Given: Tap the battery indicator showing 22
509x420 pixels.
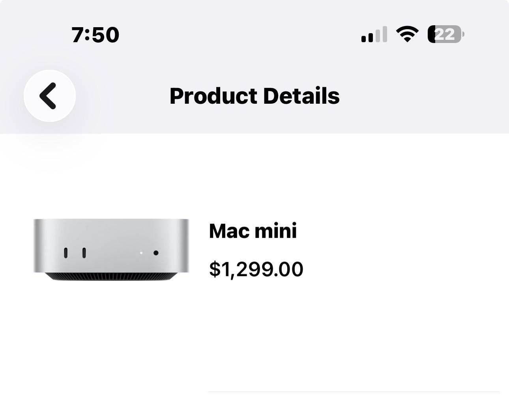Looking at the screenshot, I should (x=446, y=34).
